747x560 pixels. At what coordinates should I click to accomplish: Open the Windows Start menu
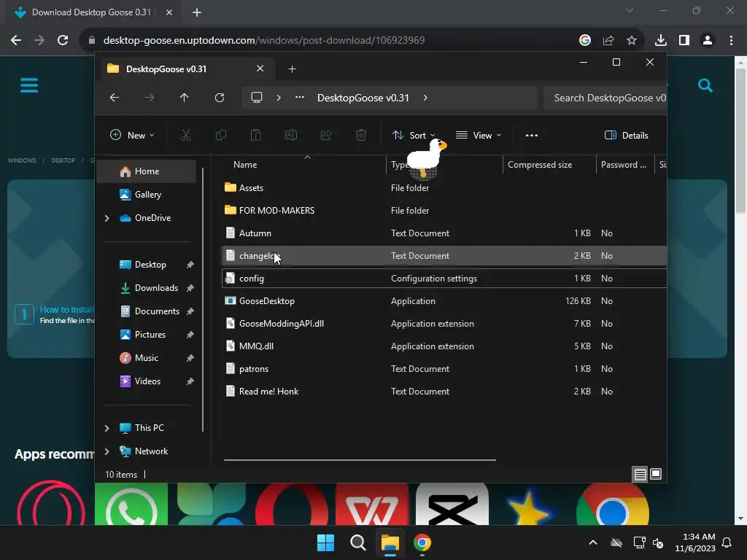pos(326,542)
